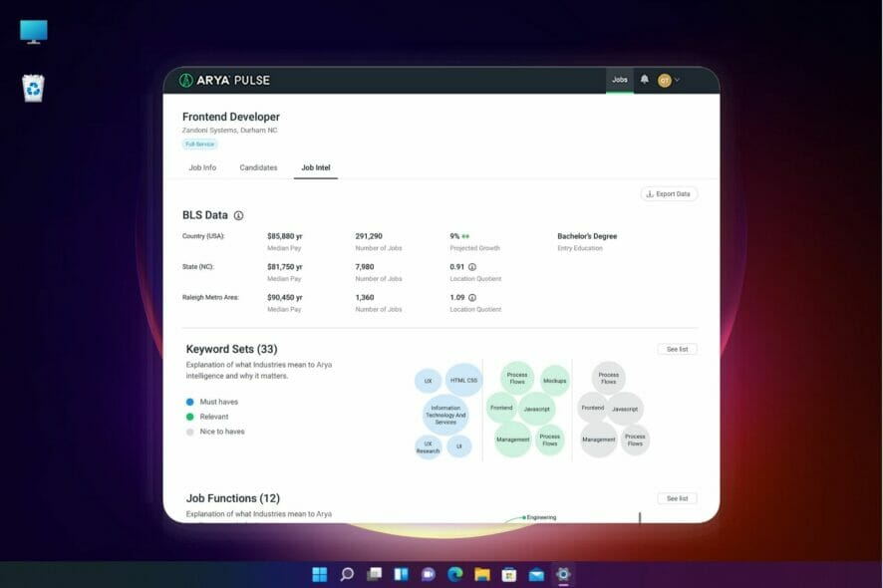Image resolution: width=883 pixels, height=588 pixels.
Task: Click the Keyword Sets (33) heading
Action: click(x=231, y=349)
